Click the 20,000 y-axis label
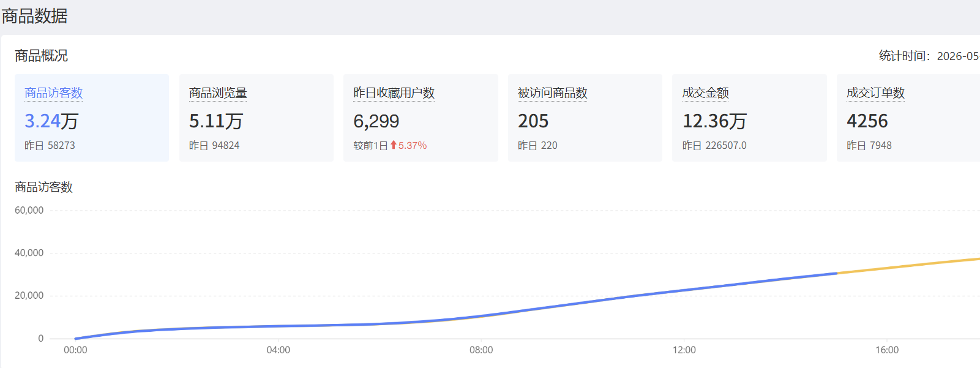980x368 pixels. tap(29, 295)
